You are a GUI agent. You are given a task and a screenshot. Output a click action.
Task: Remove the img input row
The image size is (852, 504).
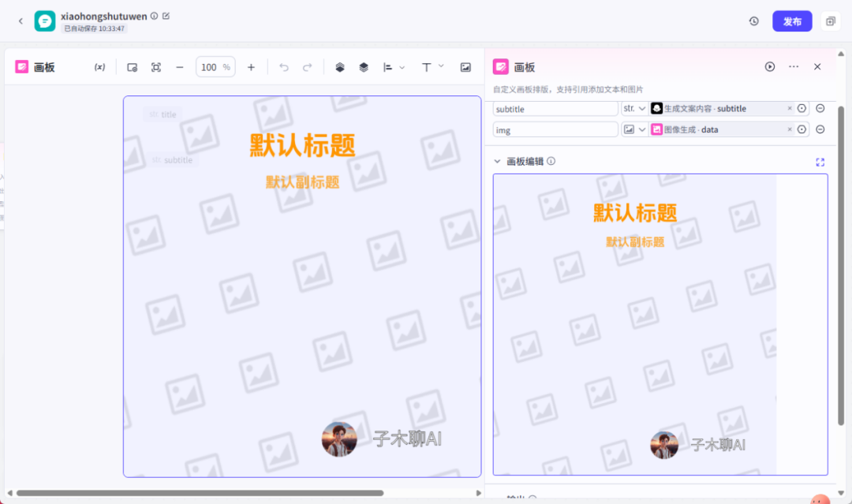pos(820,129)
